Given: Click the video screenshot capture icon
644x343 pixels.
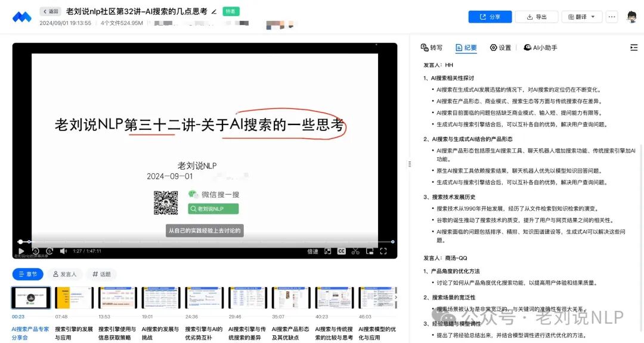Looking at the screenshot, I should pos(327,251).
